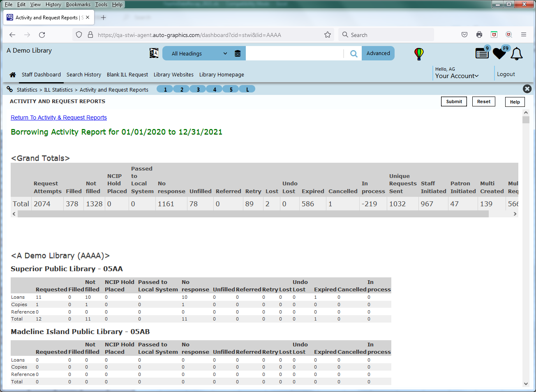The height and width of the screenshot is (392, 536).
Task: Click the browser print icon
Action: [x=479, y=35]
